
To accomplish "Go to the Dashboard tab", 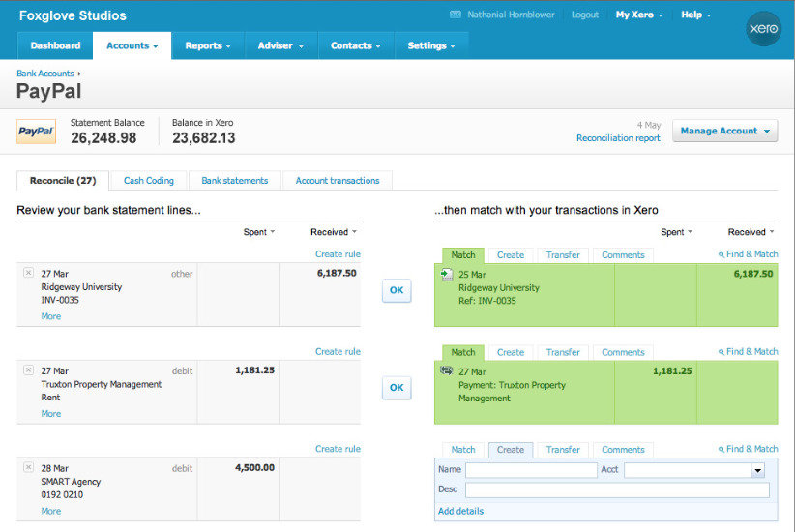I will pyautogui.click(x=55, y=45).
